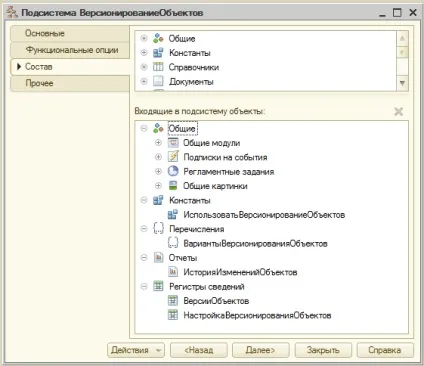Click the Общие картинки icon
The height and width of the screenshot is (366, 424).
(x=173, y=186)
